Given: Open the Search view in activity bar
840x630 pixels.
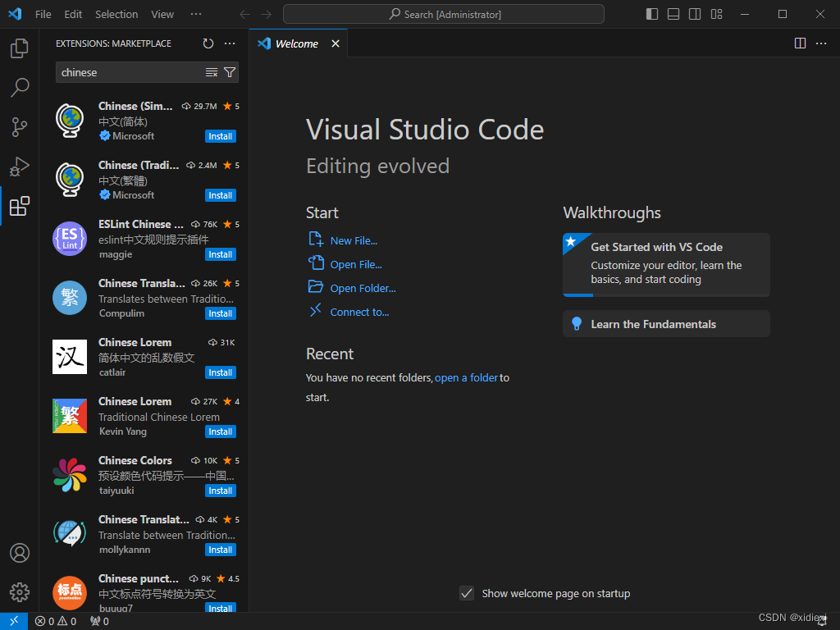Looking at the screenshot, I should tap(20, 87).
